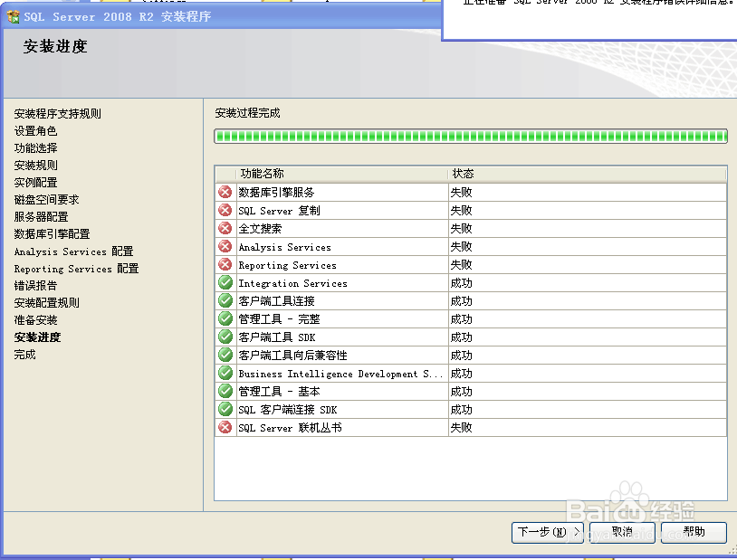
Task: Select the 数据库引擎服务 feature name
Action: click(x=276, y=192)
